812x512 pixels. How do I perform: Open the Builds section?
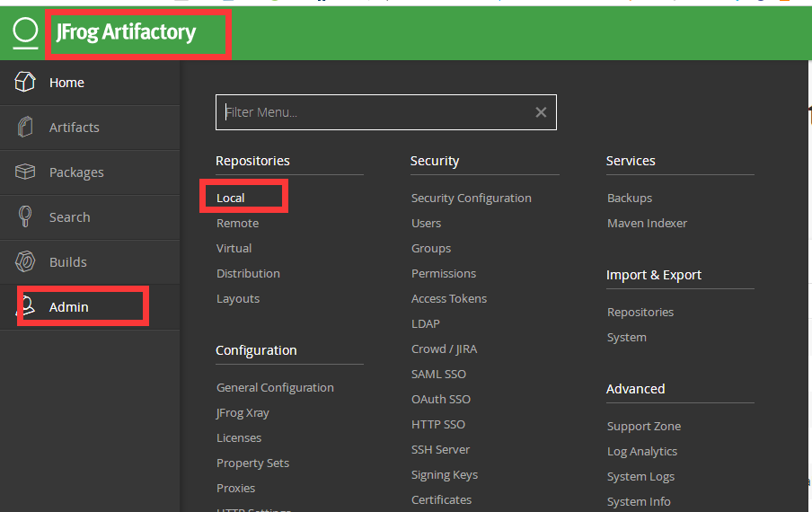[90, 262]
